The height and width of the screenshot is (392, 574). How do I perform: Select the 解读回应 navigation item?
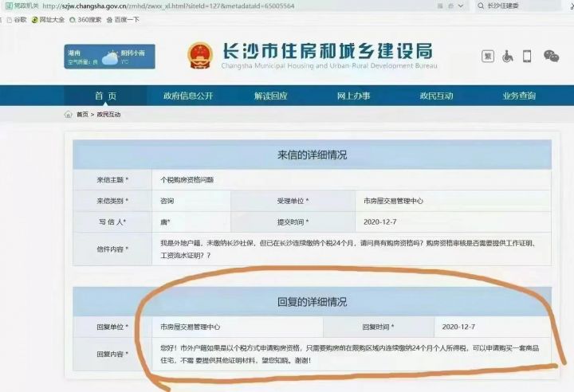(x=270, y=96)
